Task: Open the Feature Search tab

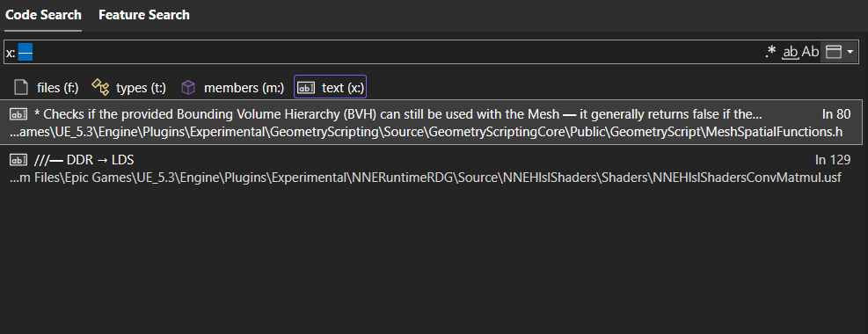Action: pyautogui.click(x=144, y=15)
